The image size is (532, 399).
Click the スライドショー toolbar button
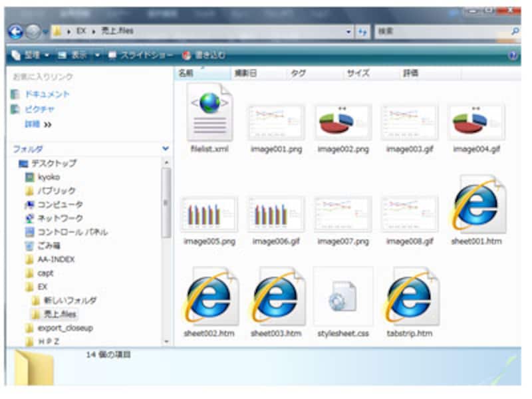tap(140, 55)
